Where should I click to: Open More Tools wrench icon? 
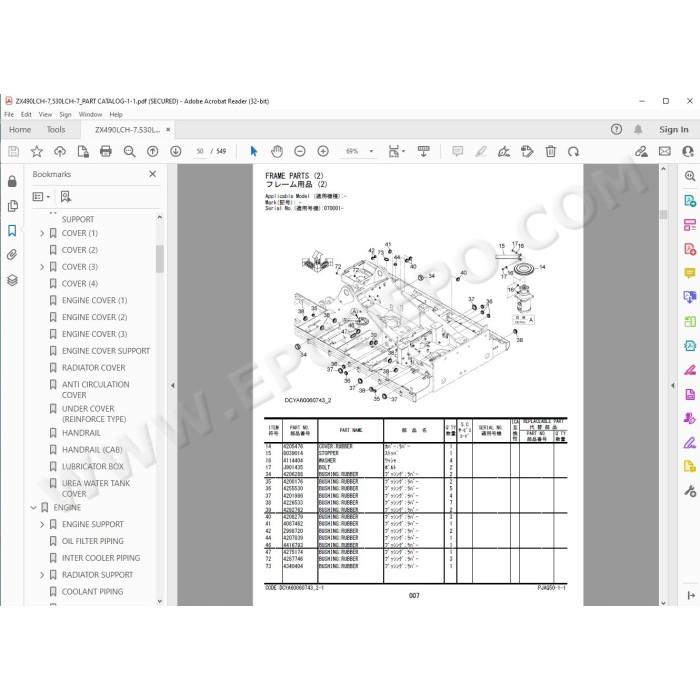tap(690, 492)
